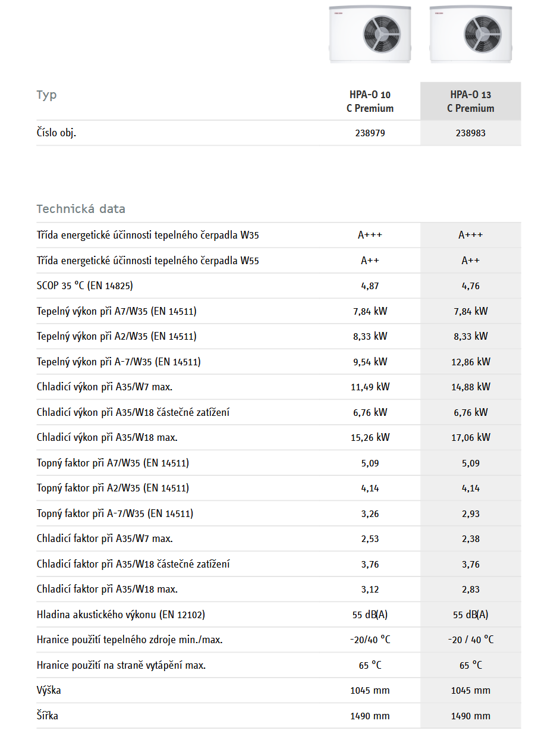
Task: Select the HPA-O 13 C Premium column header
Action: click(470, 101)
